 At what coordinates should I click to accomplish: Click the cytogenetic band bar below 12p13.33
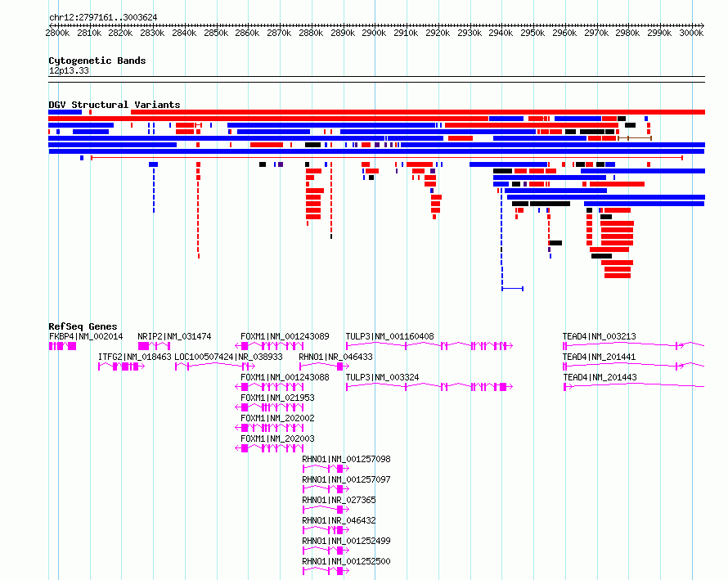pos(376,79)
